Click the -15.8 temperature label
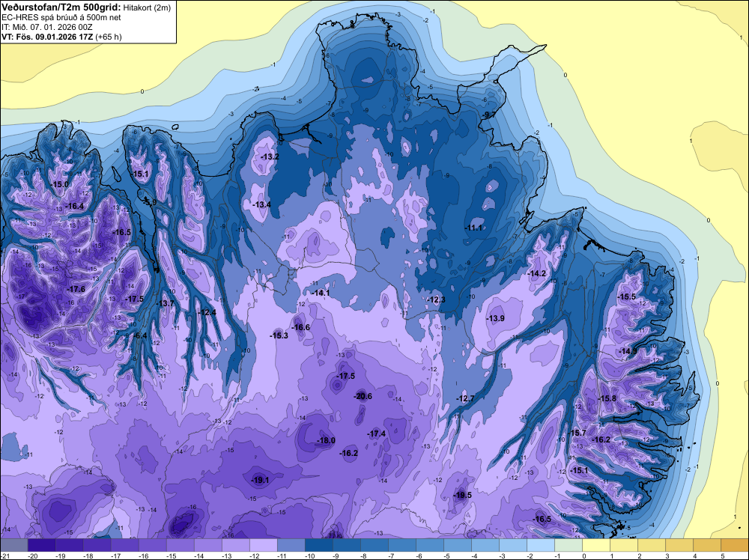The height and width of the screenshot is (560, 749). [607, 398]
